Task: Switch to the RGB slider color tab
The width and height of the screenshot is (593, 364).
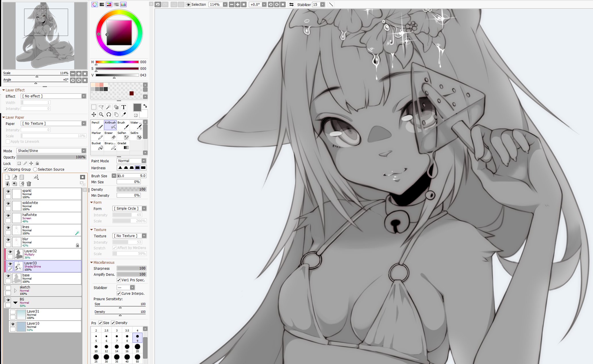Action: 102,5
